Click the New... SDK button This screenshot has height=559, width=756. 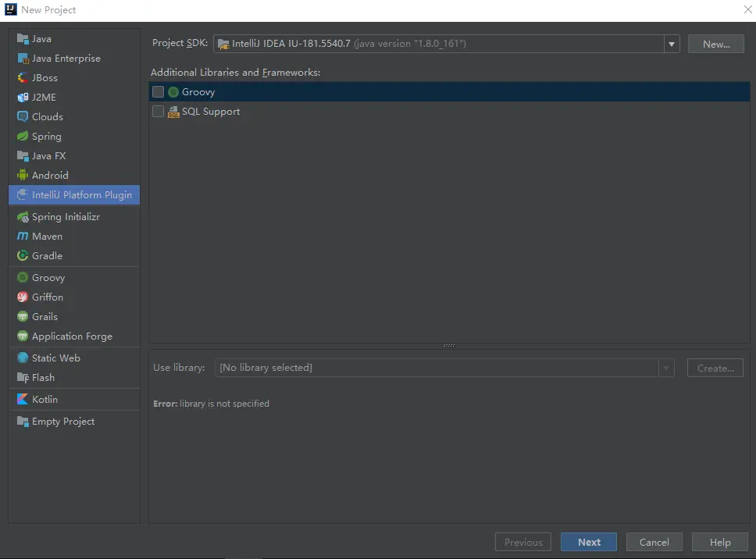click(716, 44)
